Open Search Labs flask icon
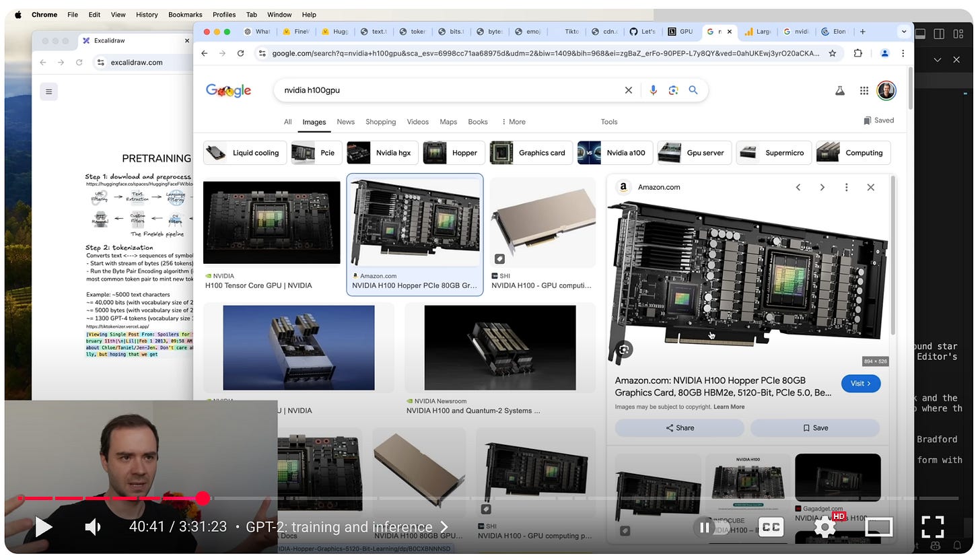This screenshot has height=560, width=980. click(x=840, y=90)
